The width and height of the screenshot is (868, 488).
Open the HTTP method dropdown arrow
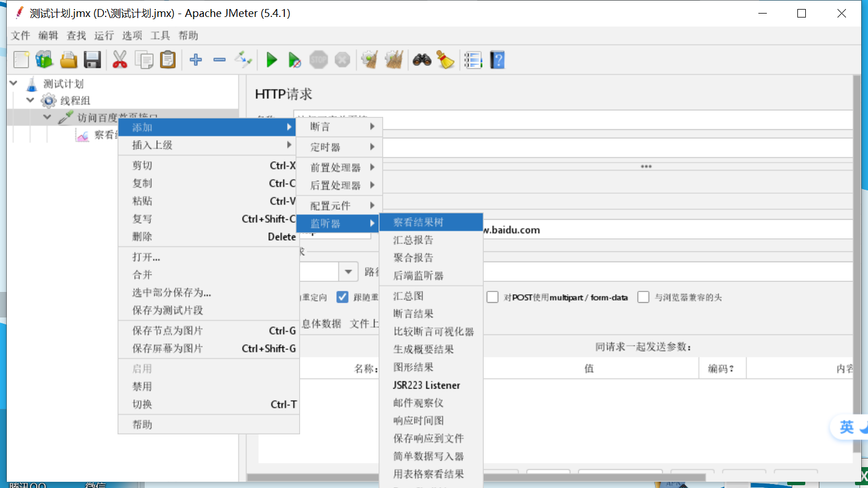[348, 272]
